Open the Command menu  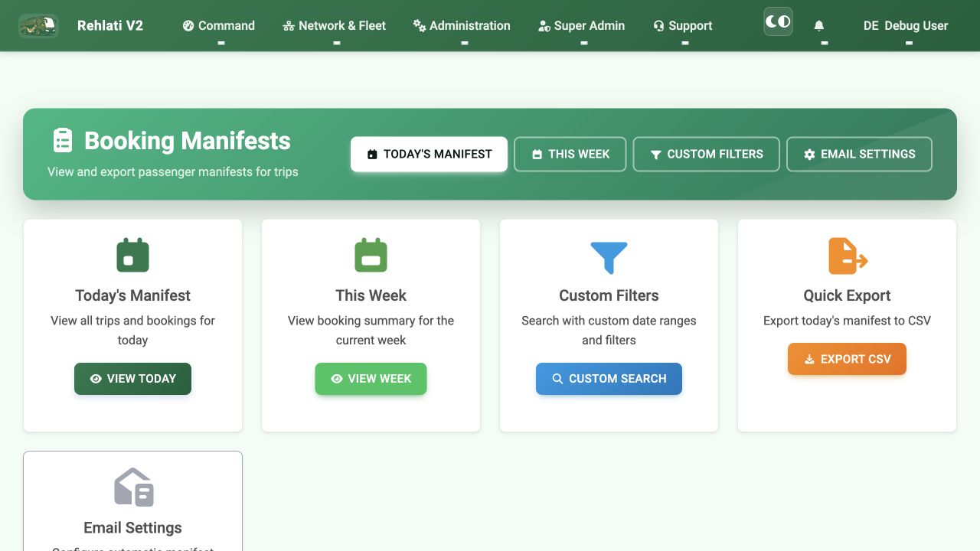pyautogui.click(x=219, y=26)
